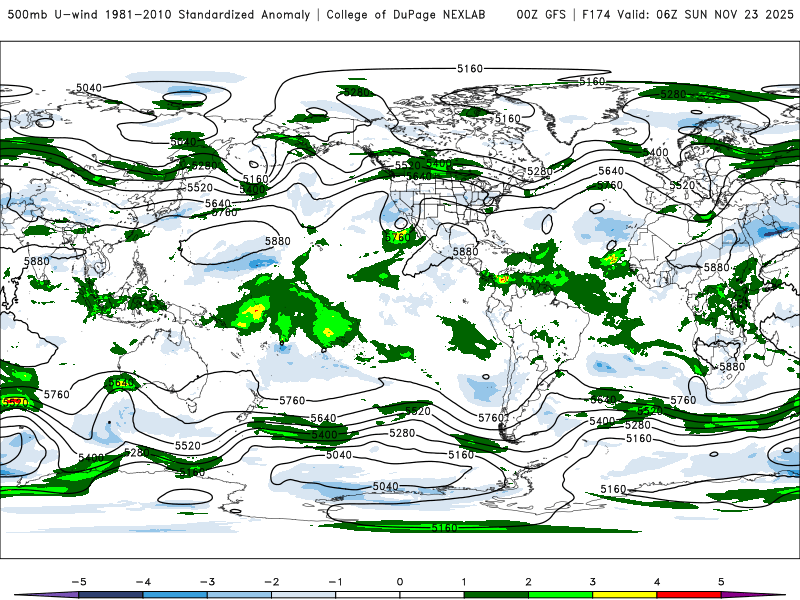Click the '-1' colorbar label
The height and width of the screenshot is (600, 800).
click(x=335, y=582)
